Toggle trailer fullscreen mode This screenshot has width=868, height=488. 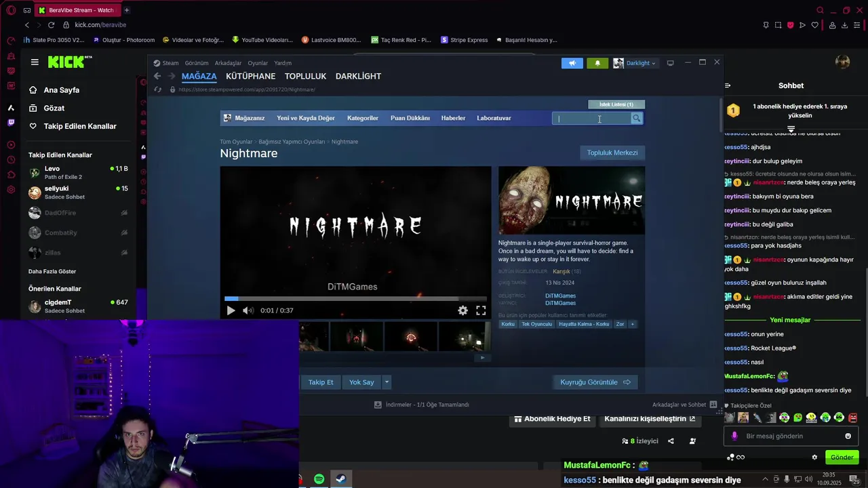pyautogui.click(x=481, y=310)
